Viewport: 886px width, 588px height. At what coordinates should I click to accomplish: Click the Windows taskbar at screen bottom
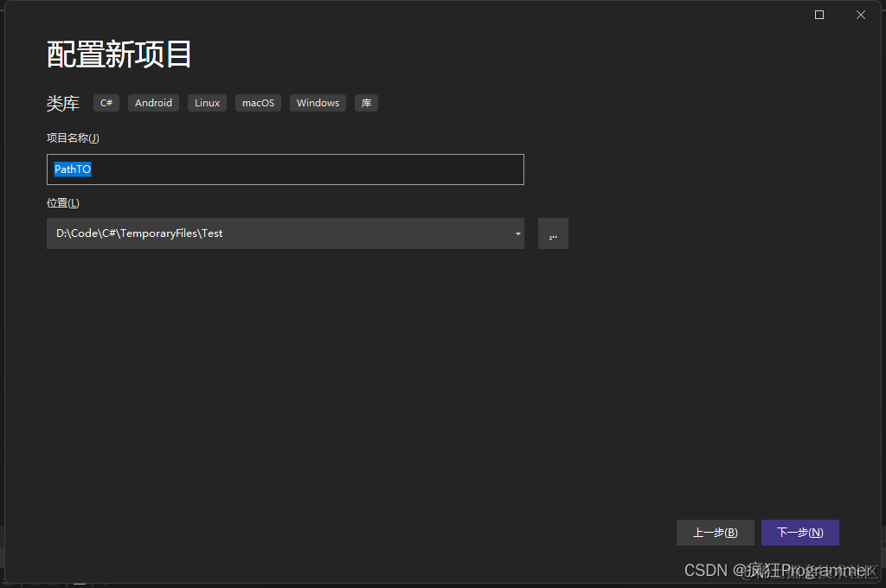443,584
